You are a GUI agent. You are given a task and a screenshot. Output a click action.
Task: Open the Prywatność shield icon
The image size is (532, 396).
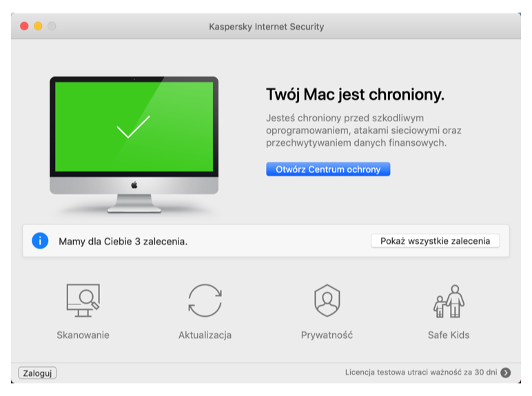(x=327, y=300)
